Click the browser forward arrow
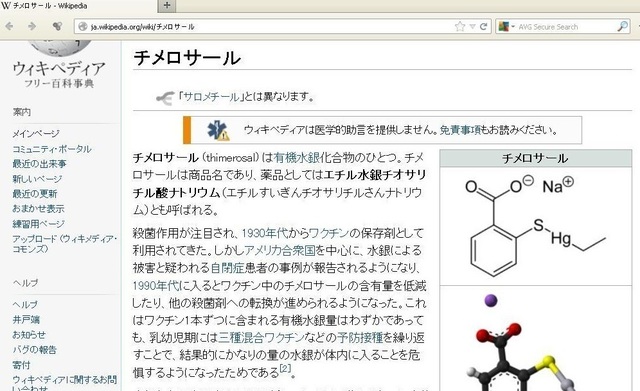 click(32, 27)
